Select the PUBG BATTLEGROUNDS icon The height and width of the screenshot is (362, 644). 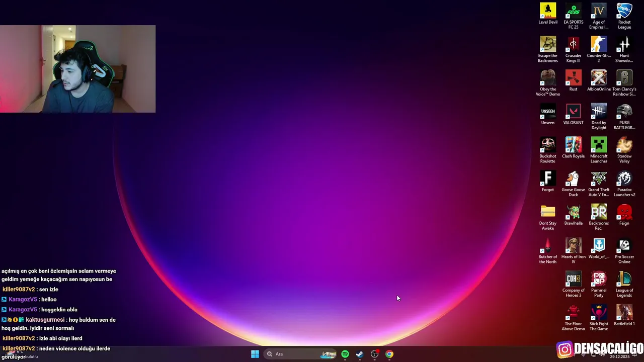624,117
